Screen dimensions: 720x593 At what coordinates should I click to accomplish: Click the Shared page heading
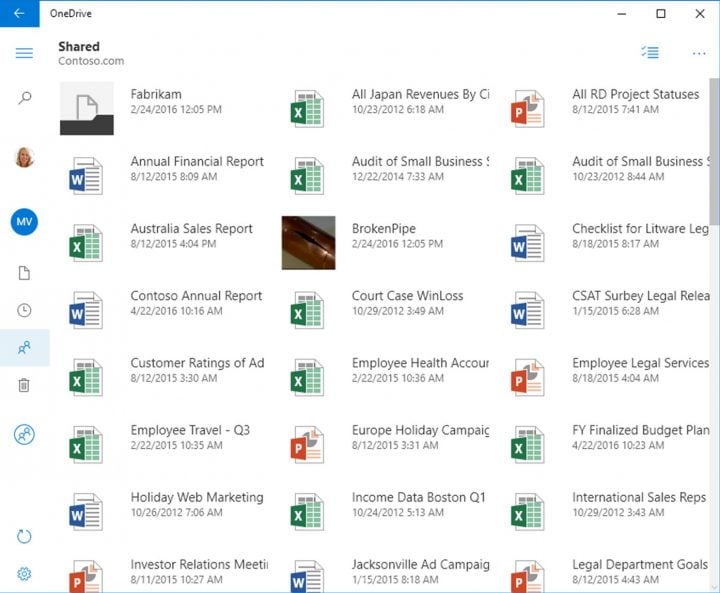[x=79, y=46]
